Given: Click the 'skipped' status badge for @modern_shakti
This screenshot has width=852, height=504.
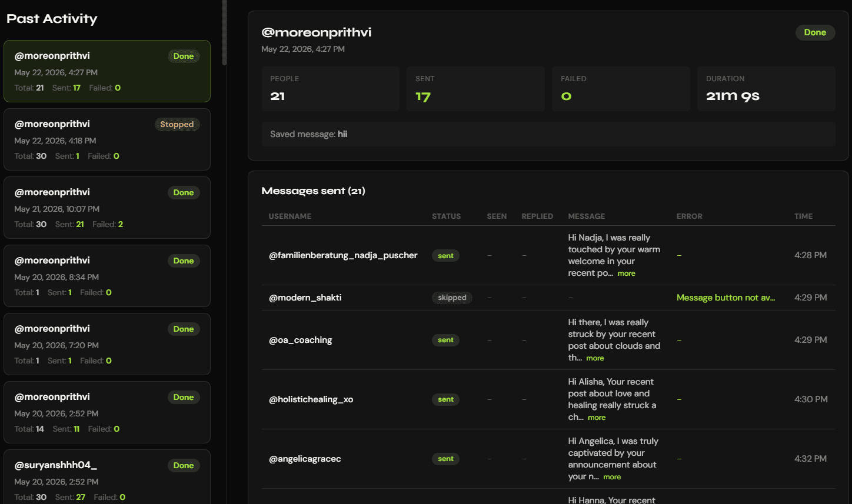Looking at the screenshot, I should click(x=452, y=298).
